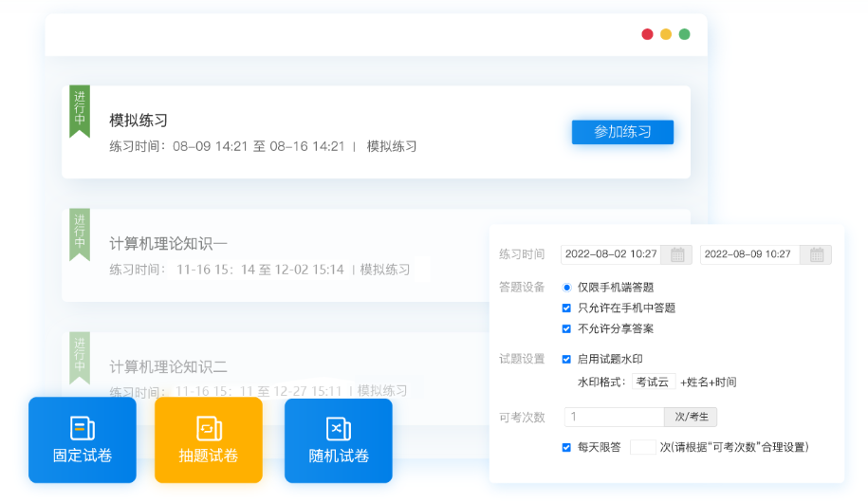
Task: Click the 抽题试卷 orange tile icon
Action: [x=209, y=428]
